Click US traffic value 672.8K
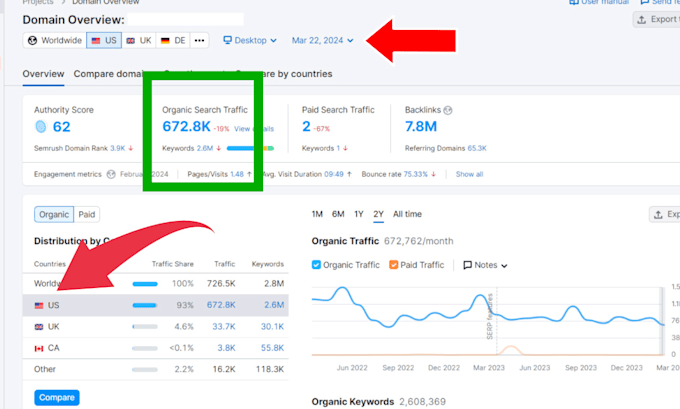This screenshot has height=409, width=680. tap(221, 305)
